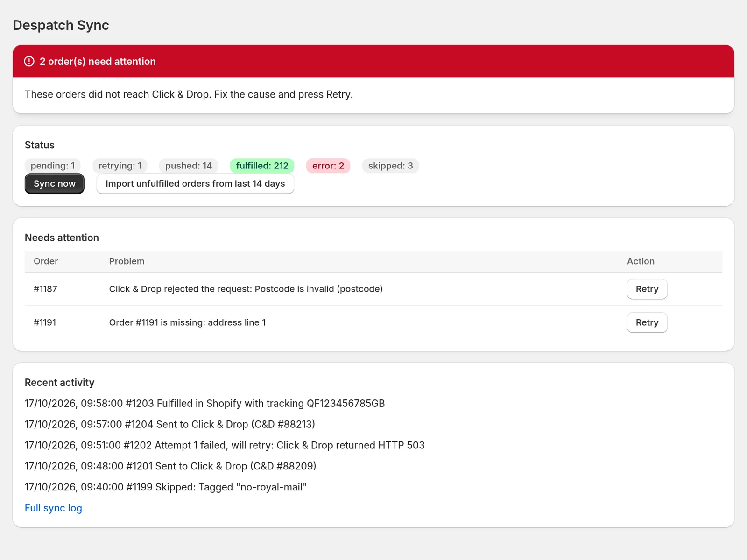Viewport: 747px width, 560px height.
Task: Click activity entry for #1203 Fulfilled in Shopify
Action: pos(205,404)
